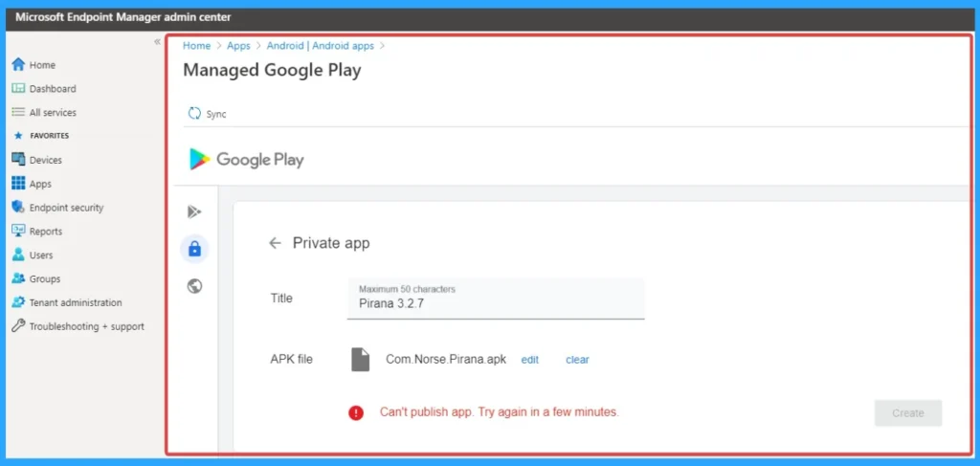
Task: Open Endpoint security from the sidebar
Action: tap(66, 208)
